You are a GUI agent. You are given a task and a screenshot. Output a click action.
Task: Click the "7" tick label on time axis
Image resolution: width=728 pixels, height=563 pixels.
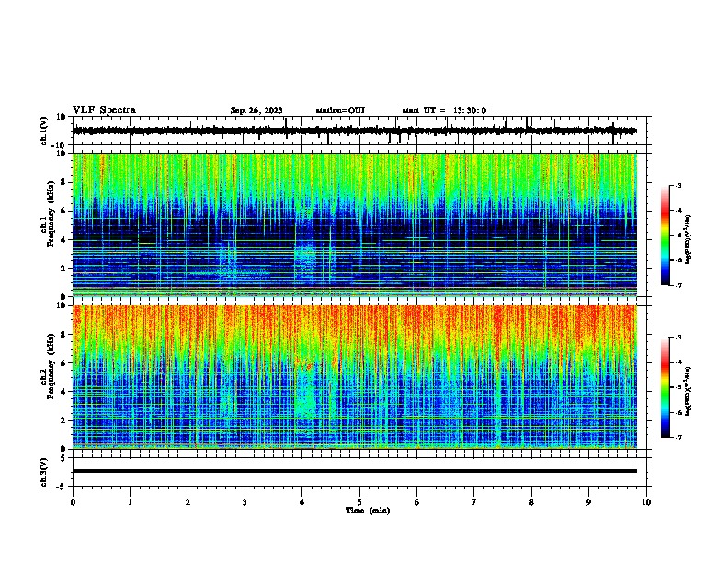coord(474,502)
